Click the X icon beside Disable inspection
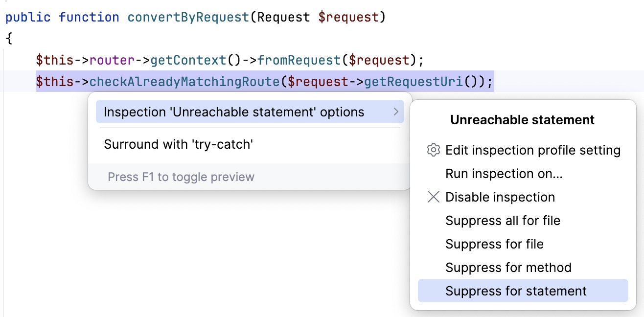This screenshot has height=317, width=644. pos(433,197)
